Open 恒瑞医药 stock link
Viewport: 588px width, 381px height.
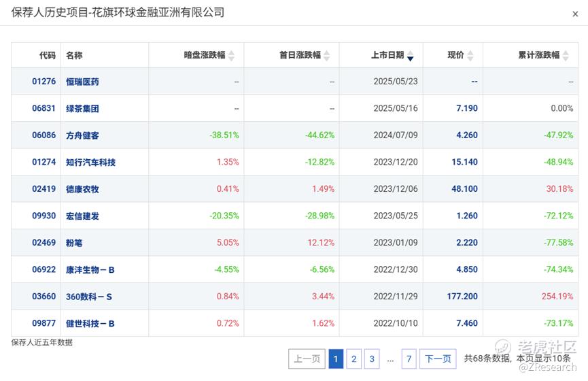click(x=82, y=82)
